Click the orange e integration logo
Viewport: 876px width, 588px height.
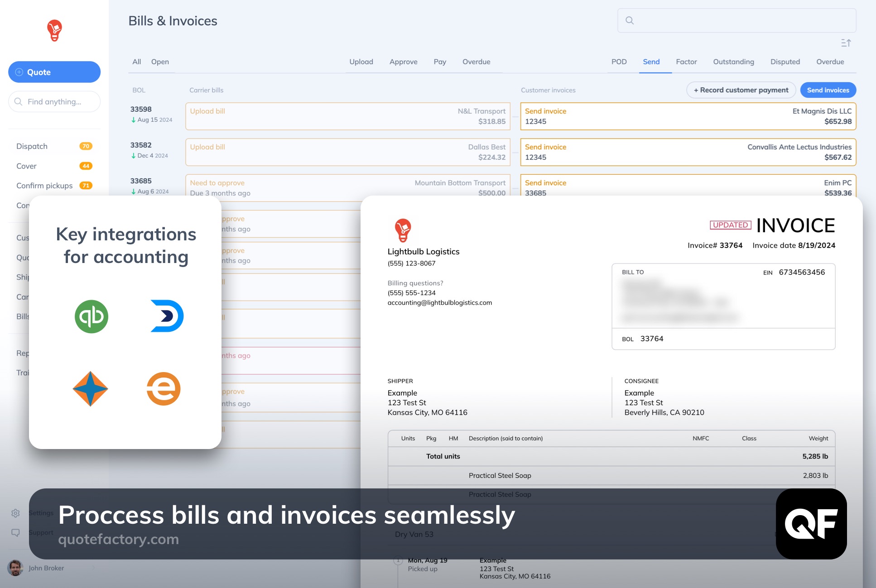[x=164, y=389]
